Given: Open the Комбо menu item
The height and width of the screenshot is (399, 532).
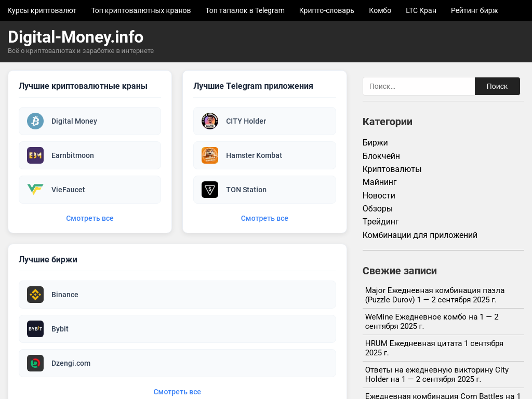Looking at the screenshot, I should tap(380, 10).
